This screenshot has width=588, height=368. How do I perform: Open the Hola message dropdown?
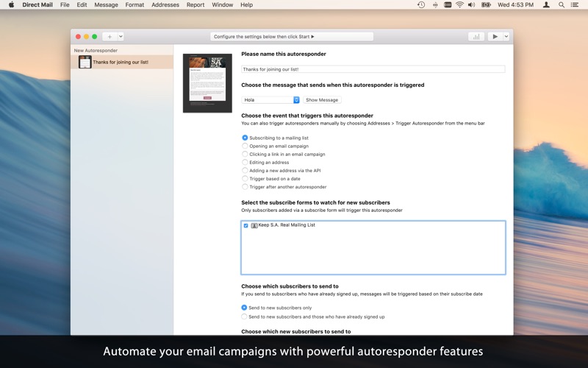tap(270, 100)
